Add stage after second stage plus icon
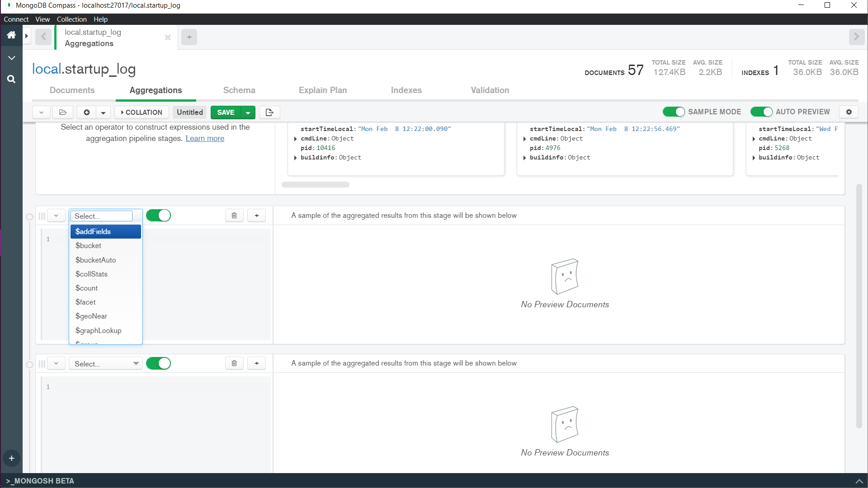The image size is (868, 488). point(257,363)
